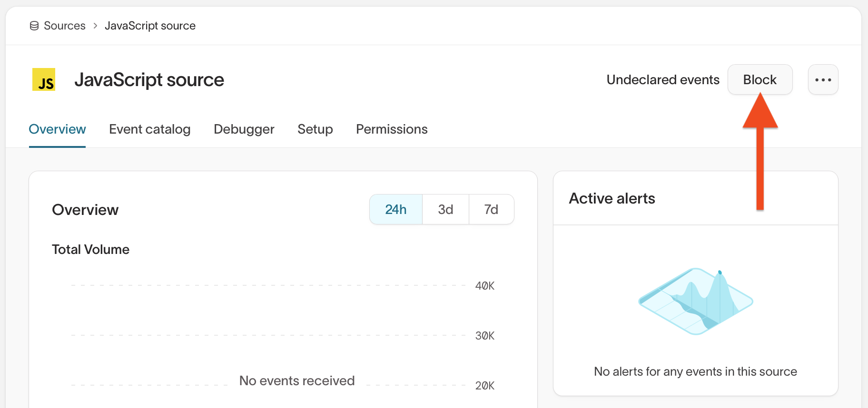Open the Debugger tab
The height and width of the screenshot is (408, 868).
(x=244, y=129)
